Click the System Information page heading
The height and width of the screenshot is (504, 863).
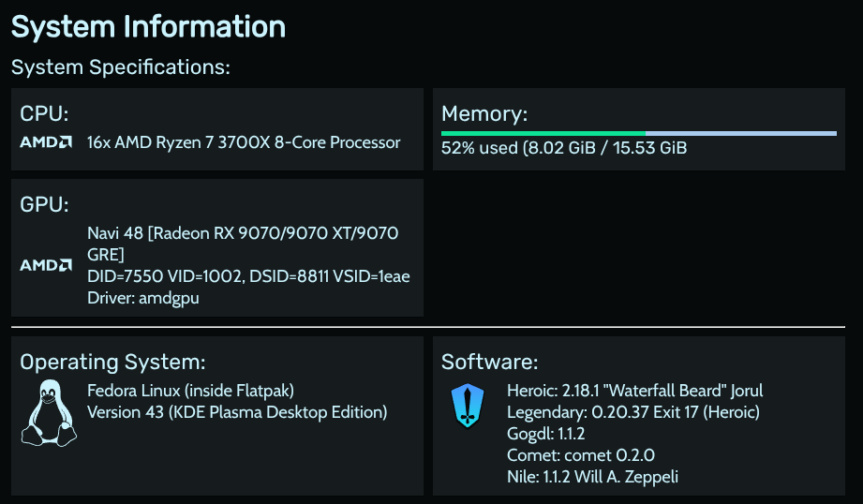click(x=148, y=26)
